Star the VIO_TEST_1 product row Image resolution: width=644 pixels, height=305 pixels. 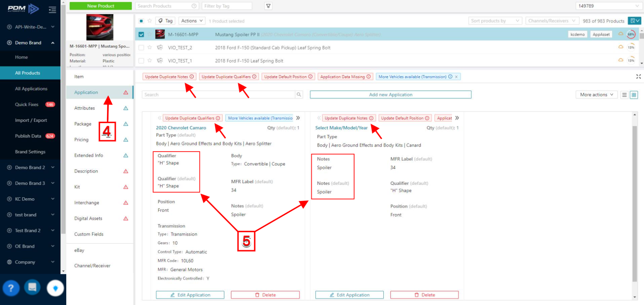[x=150, y=60]
